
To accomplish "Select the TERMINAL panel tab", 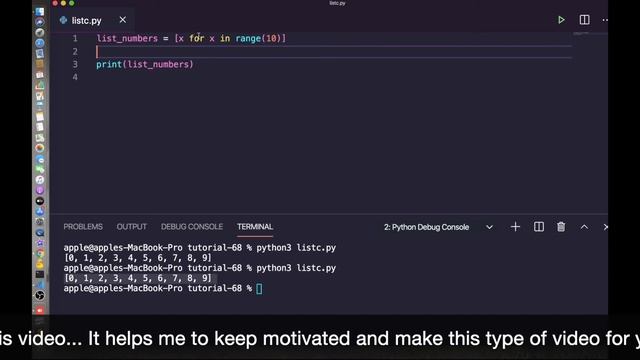I will pyautogui.click(x=255, y=227).
